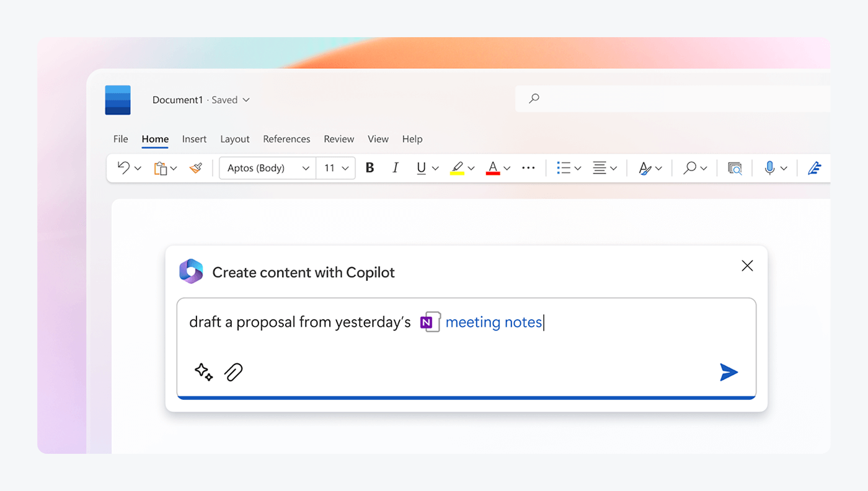Click the bullet list icon
The width and height of the screenshot is (868, 491).
click(564, 168)
